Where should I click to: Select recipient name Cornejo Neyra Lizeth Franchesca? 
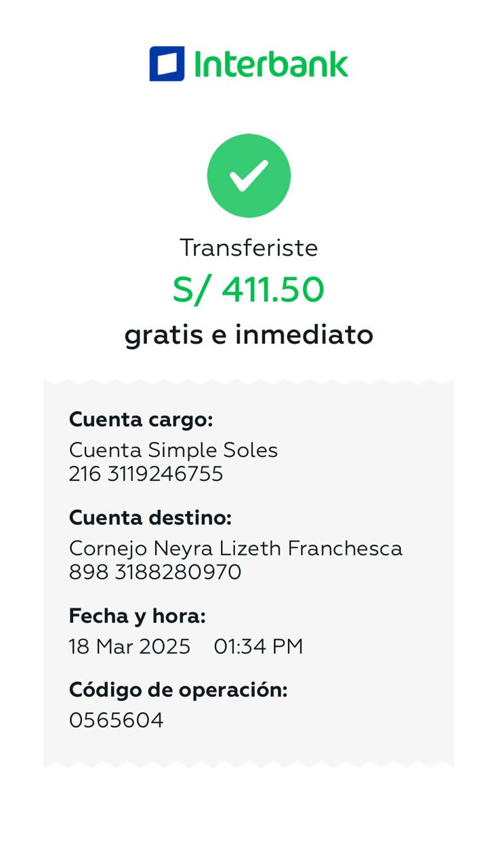(x=236, y=548)
